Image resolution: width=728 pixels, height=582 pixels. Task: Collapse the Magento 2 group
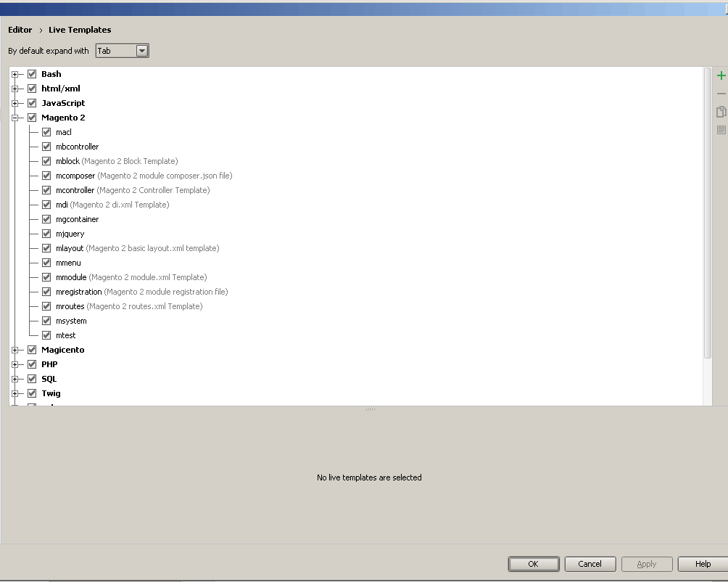point(15,118)
